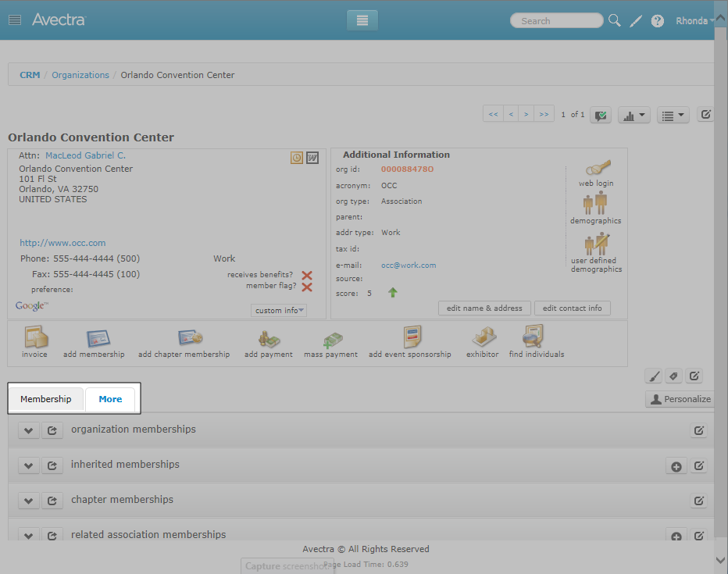
Task: Edit the inherited memberships section
Action: click(x=699, y=466)
